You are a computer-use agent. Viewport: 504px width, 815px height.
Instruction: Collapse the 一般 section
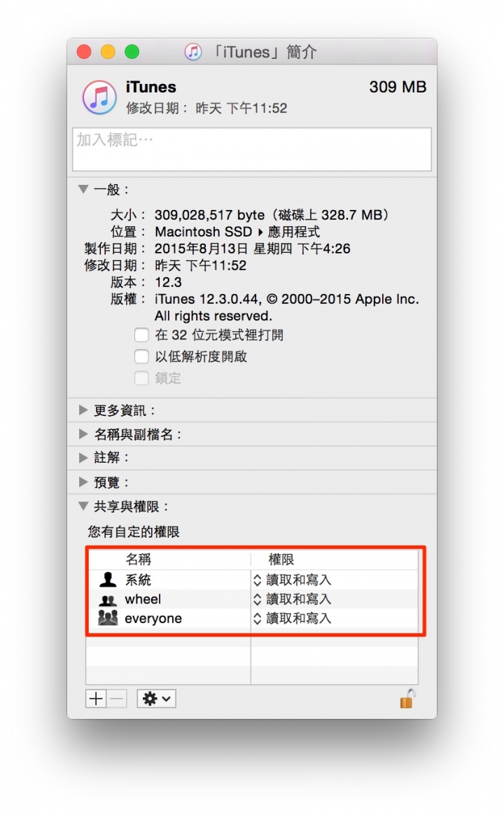click(x=83, y=189)
